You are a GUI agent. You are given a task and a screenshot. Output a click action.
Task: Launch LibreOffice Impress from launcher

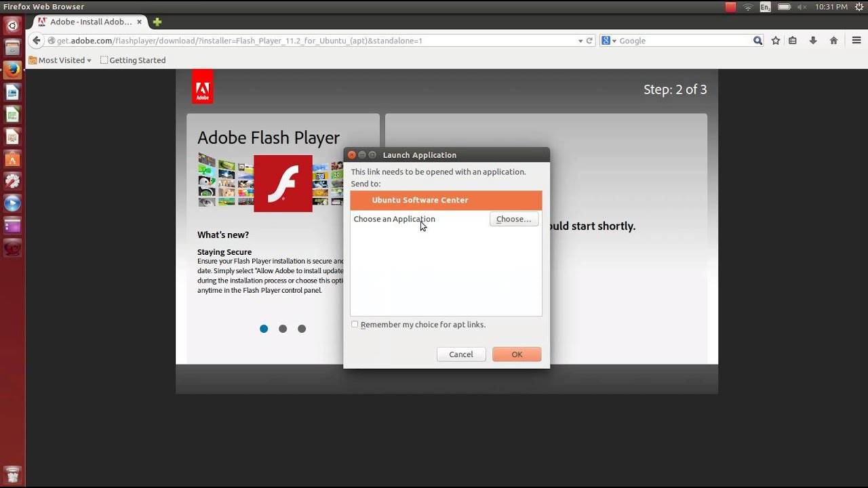(12, 137)
